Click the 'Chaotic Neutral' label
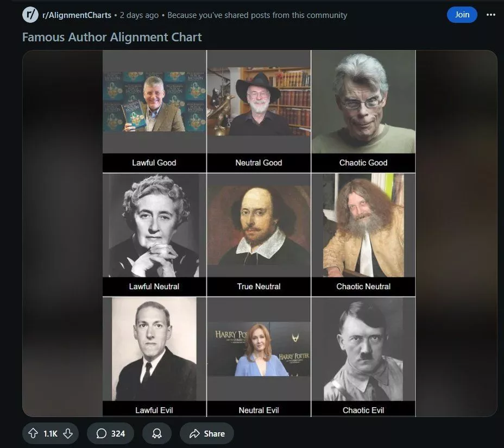 coord(363,287)
